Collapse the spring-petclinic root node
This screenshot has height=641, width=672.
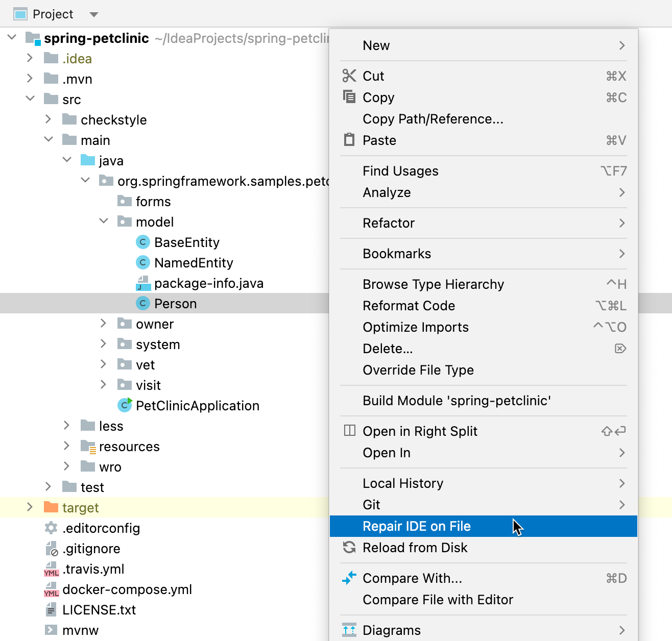(x=12, y=37)
